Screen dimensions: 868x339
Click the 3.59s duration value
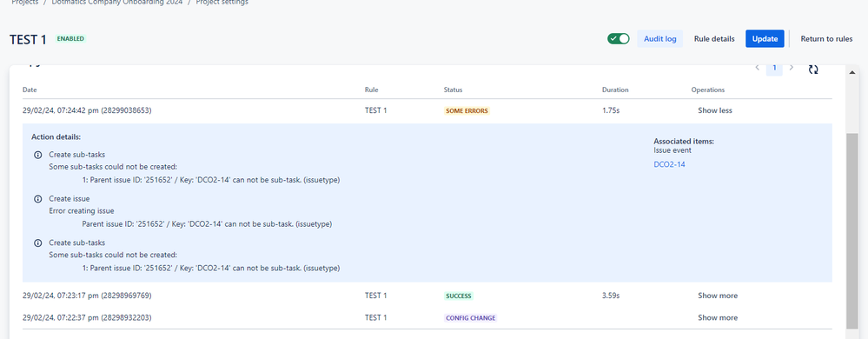(x=611, y=296)
